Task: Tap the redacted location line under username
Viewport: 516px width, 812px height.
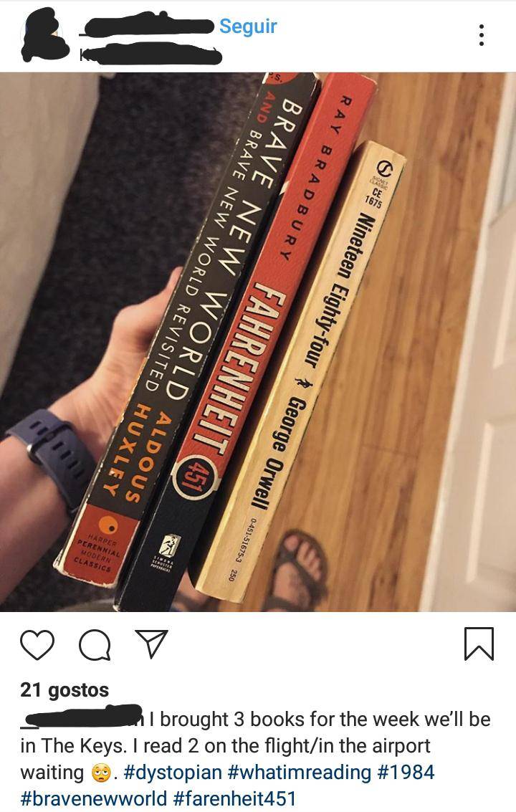Action: 150,54
